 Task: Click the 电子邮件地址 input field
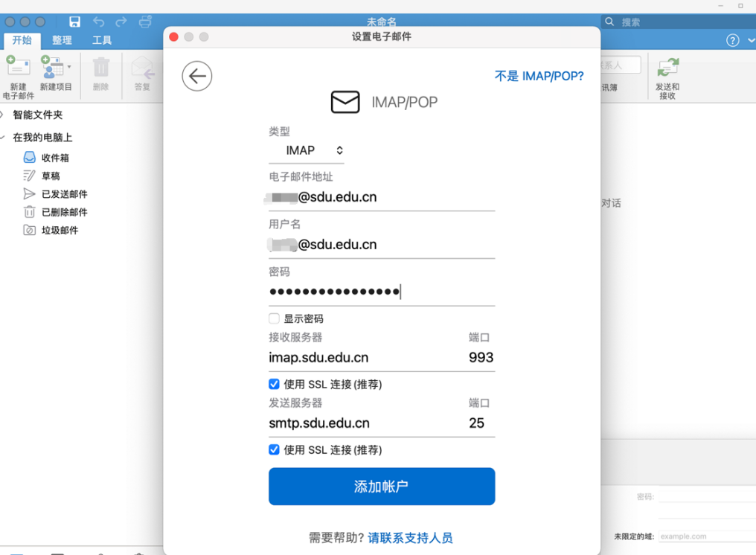pyautogui.click(x=382, y=197)
